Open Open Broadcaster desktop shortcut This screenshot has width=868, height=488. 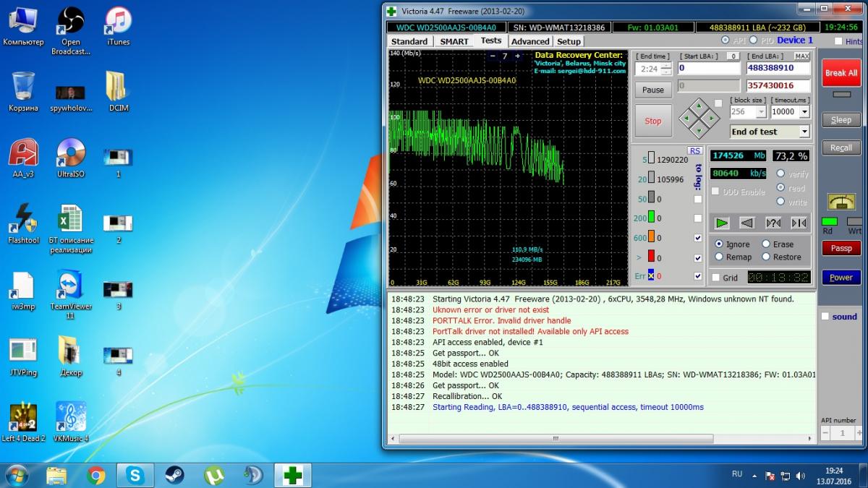pyautogui.click(x=71, y=32)
